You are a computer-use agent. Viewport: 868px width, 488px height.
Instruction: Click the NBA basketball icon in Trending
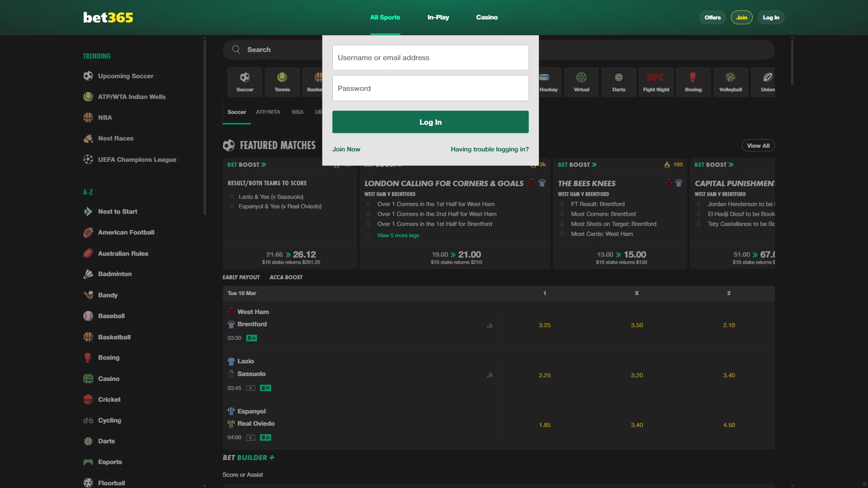pyautogui.click(x=88, y=117)
